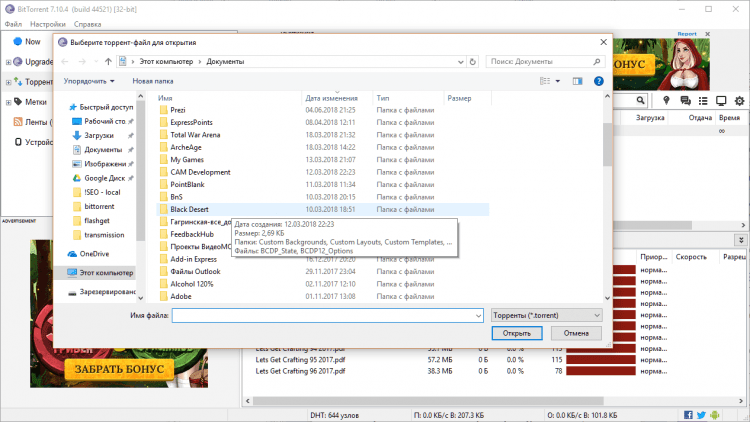
Task: Select the Total War Arena folder
Action: coord(195,134)
